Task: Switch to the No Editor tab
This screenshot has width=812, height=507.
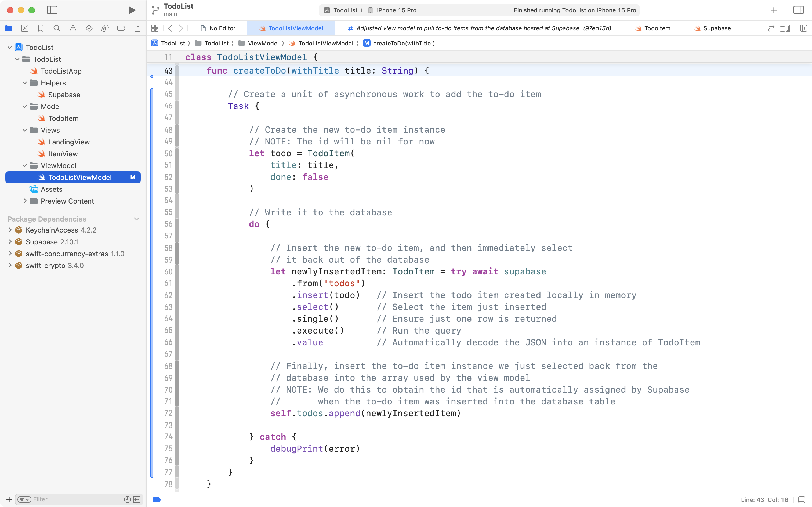Action: 218,28
